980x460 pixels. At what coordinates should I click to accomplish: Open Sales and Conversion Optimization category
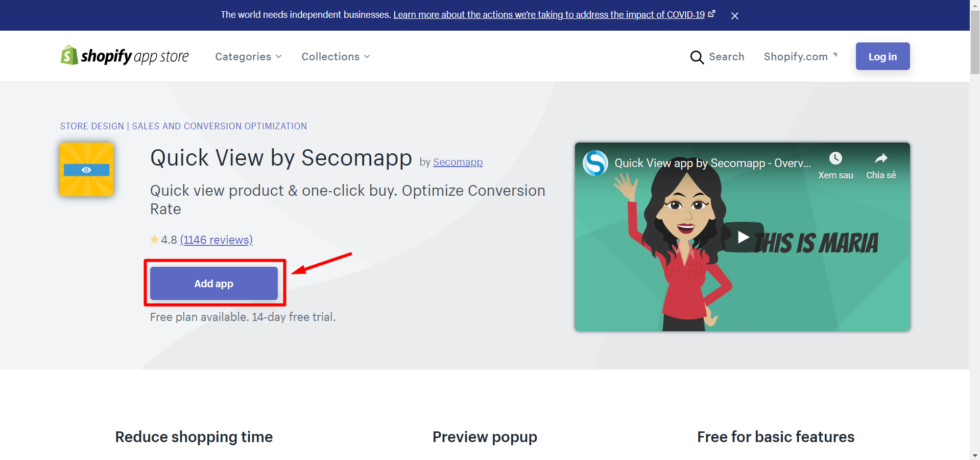220,126
